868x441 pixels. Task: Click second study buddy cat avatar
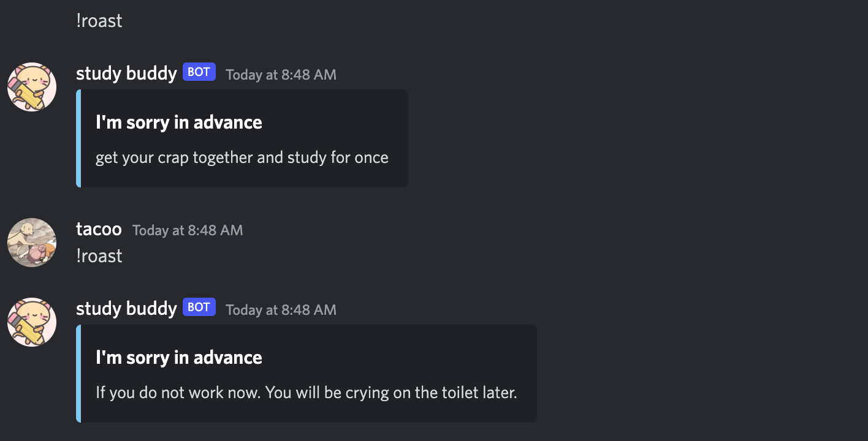pyautogui.click(x=32, y=322)
